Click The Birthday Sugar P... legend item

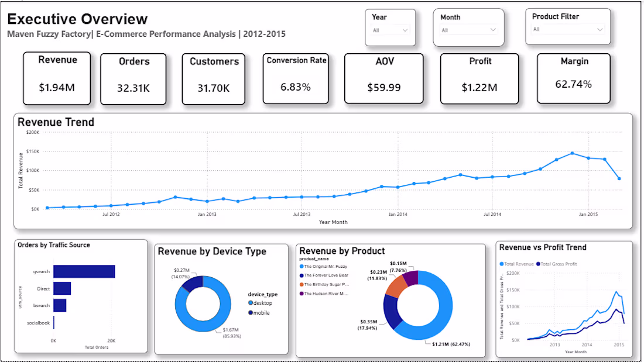click(x=324, y=284)
